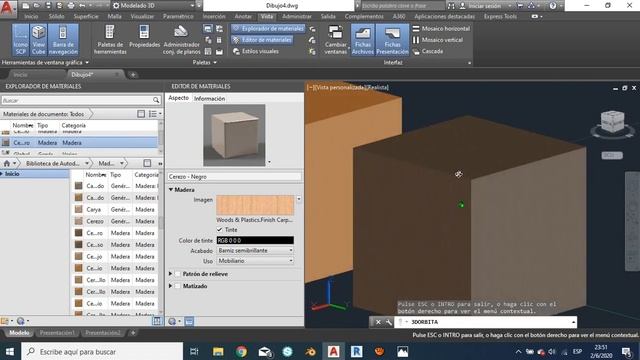640x360 pixels.
Task: Expand Herramientas de ventana gráfica panel arrow
Action: pyautogui.click(x=87, y=62)
